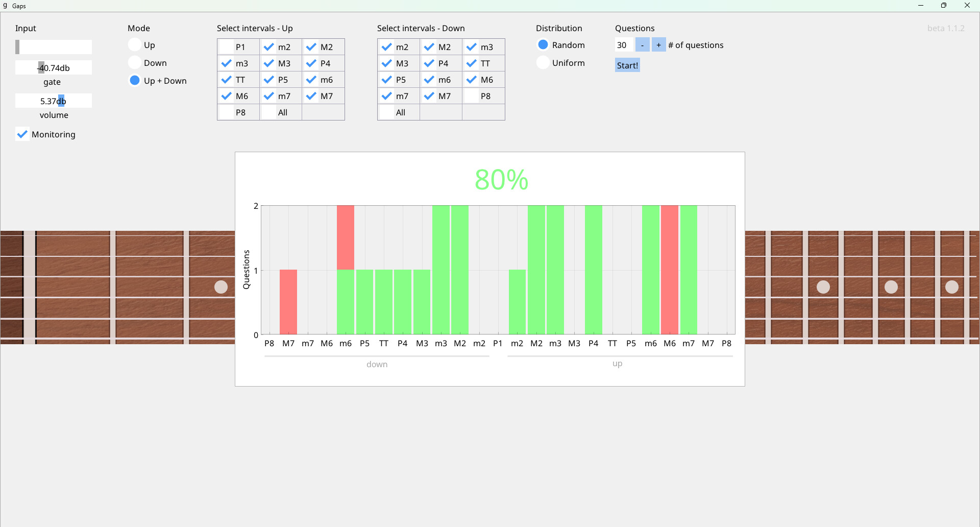Select Random distribution option
Image resolution: width=980 pixels, height=527 pixels.
(x=543, y=45)
